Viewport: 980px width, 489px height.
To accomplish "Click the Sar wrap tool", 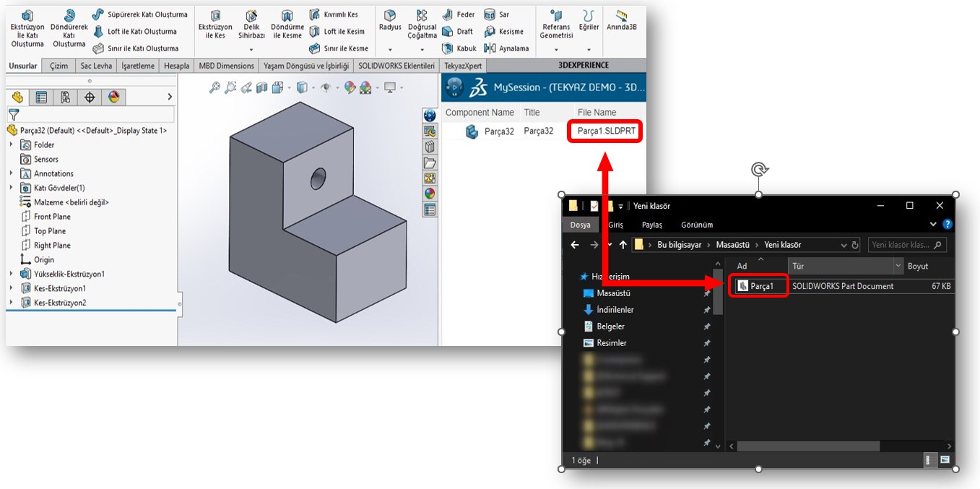I will point(497,14).
